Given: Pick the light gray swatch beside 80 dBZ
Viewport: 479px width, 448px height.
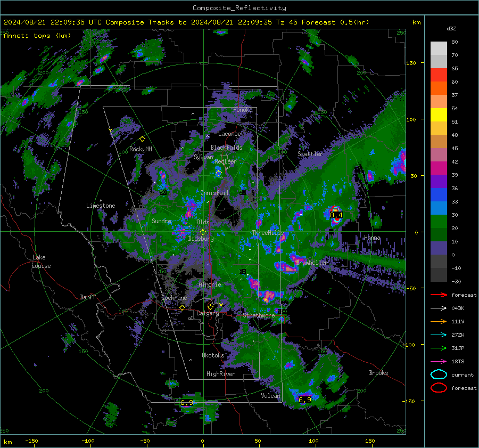Looking at the screenshot, I should tap(439, 48).
